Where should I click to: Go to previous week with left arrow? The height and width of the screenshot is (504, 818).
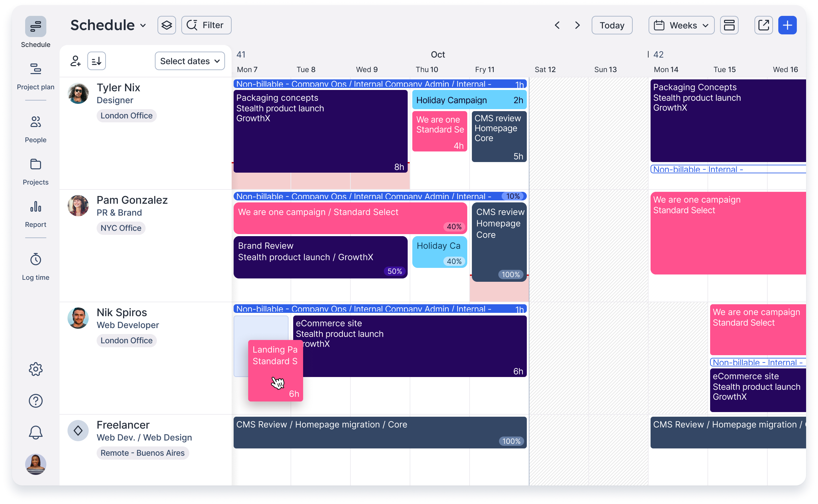pos(557,25)
